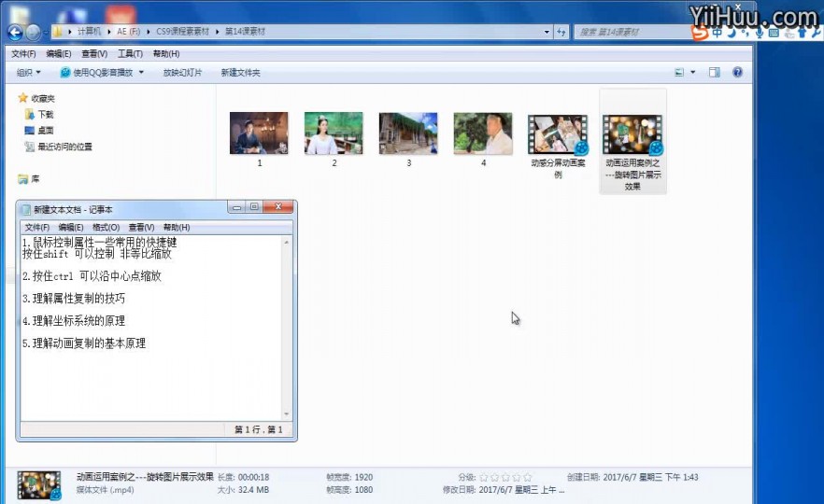Viewport: 824px width, 504px height.
Task: Click the Notepad title bar document icon
Action: (x=26, y=210)
